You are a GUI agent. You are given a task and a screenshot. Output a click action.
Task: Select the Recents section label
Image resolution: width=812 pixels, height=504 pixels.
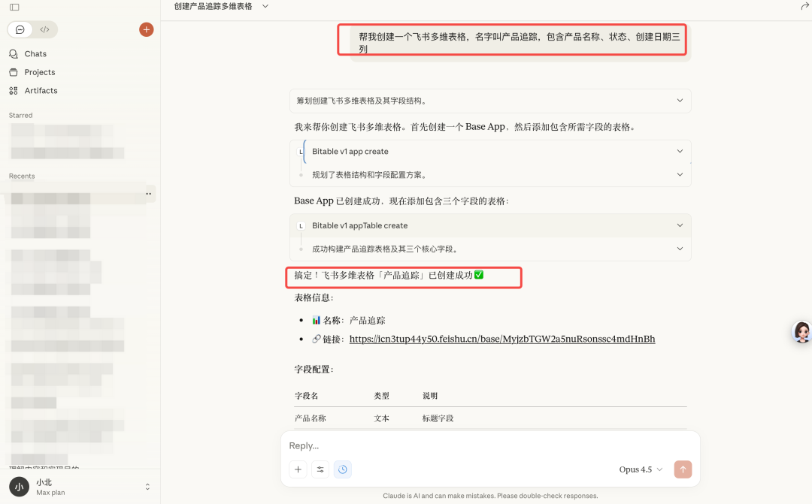point(21,176)
